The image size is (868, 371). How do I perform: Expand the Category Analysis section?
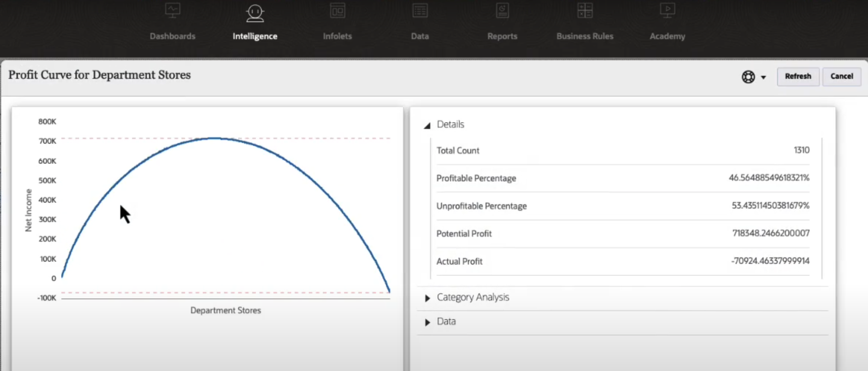click(x=427, y=298)
